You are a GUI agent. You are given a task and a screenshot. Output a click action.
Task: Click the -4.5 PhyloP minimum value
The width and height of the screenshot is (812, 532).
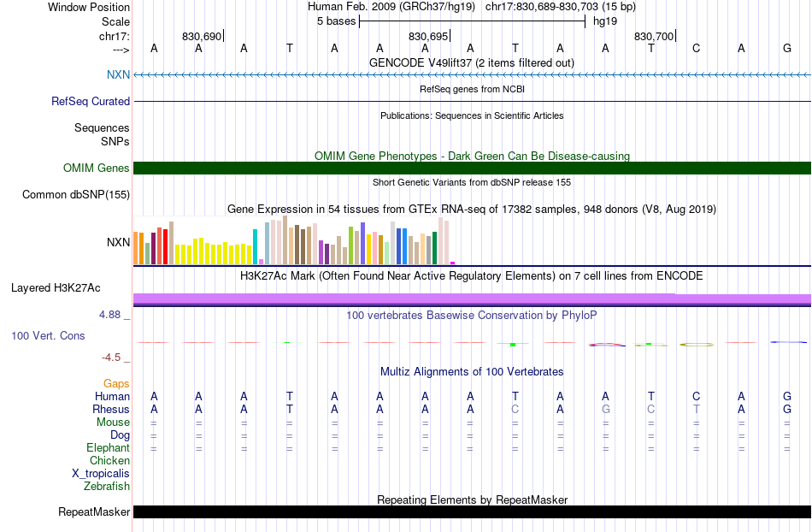[111, 357]
